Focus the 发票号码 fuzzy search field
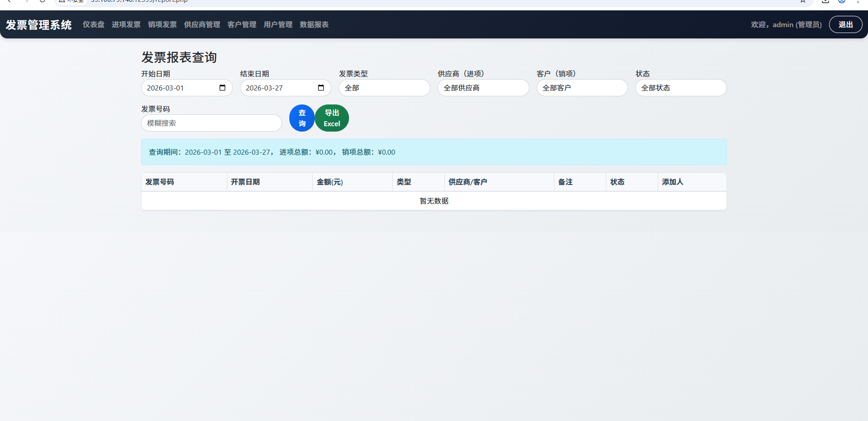Screen dimensions: 868x421 click(x=211, y=123)
